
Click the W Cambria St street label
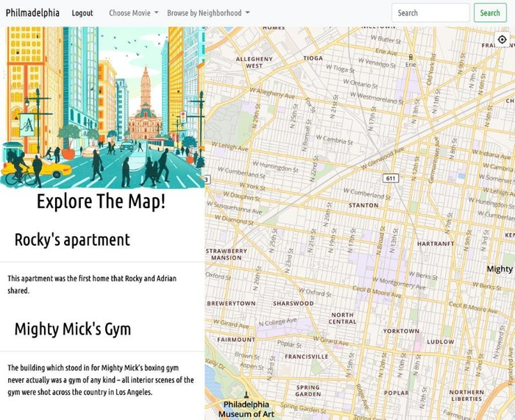coord(334,140)
